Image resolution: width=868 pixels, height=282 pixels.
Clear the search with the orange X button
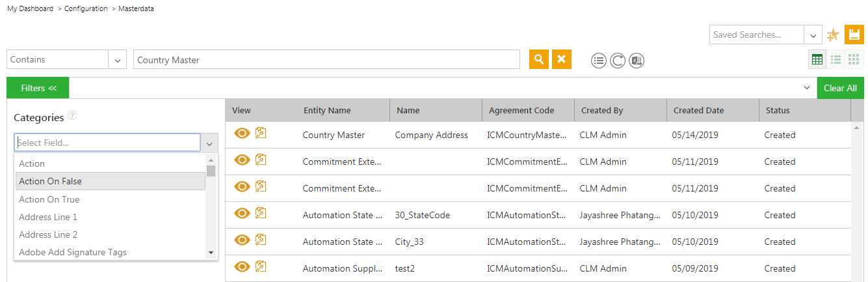[562, 59]
